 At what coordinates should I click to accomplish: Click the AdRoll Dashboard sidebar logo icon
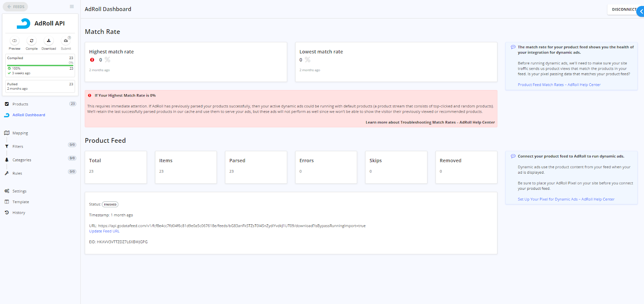pyautogui.click(x=6, y=115)
